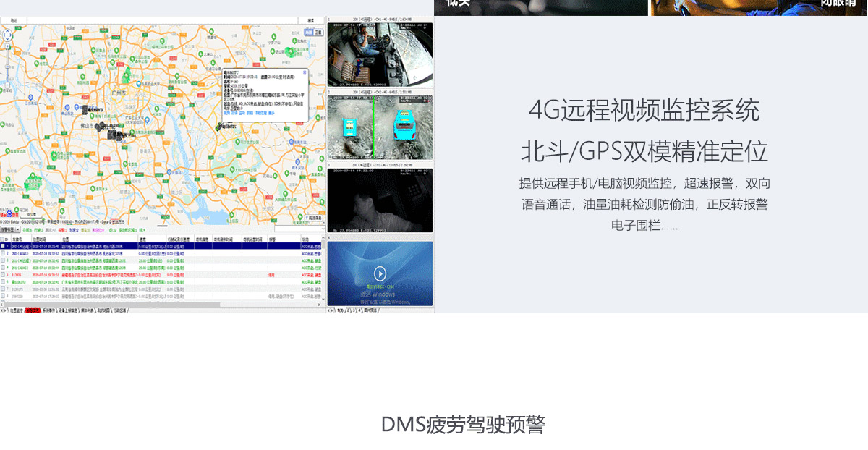Zoom in with the map plus button
The width and height of the screenshot is (868, 450).
tap(7, 46)
